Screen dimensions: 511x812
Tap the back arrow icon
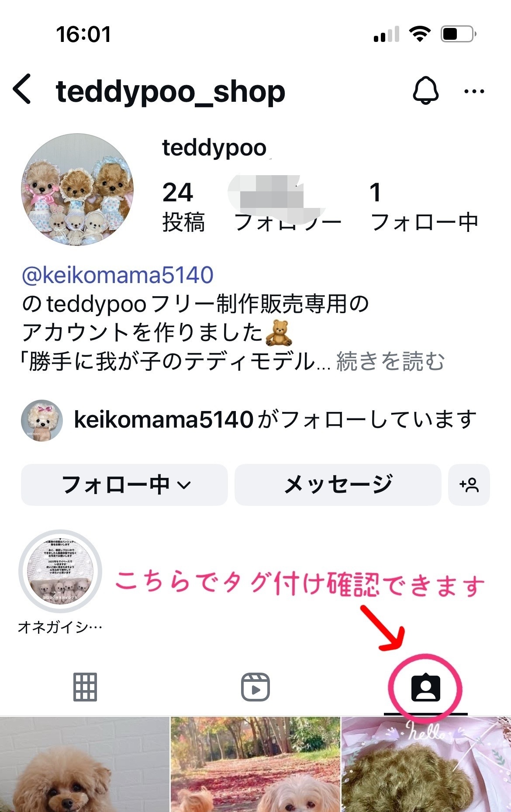click(22, 89)
